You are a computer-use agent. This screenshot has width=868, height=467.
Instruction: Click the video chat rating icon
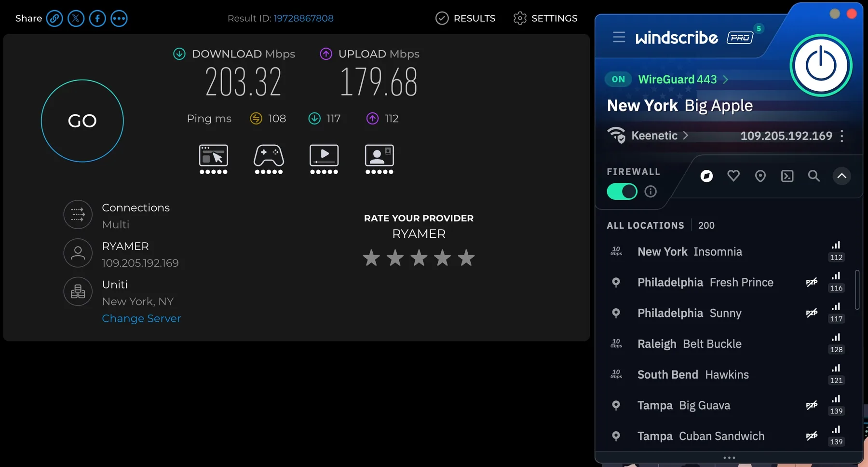(x=380, y=159)
